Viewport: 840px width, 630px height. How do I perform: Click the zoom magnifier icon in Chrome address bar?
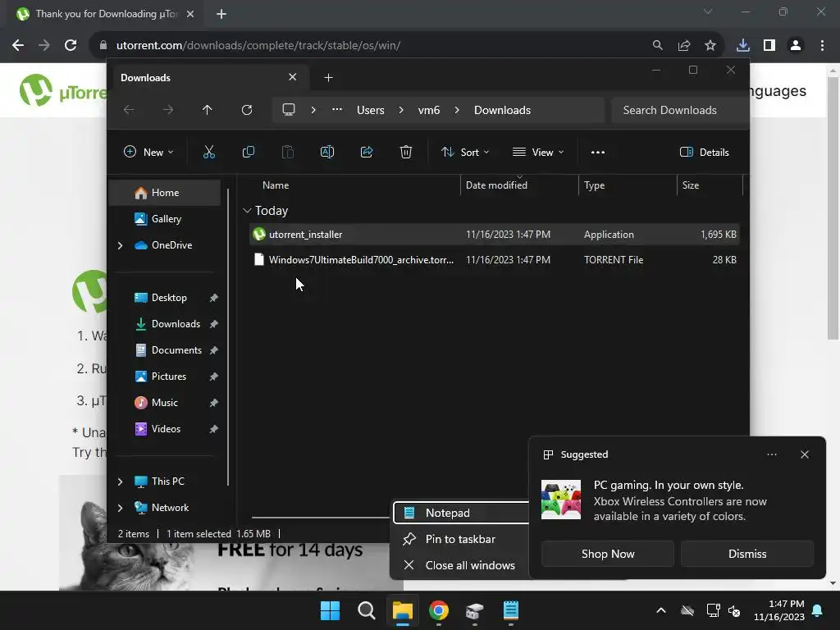(x=657, y=45)
